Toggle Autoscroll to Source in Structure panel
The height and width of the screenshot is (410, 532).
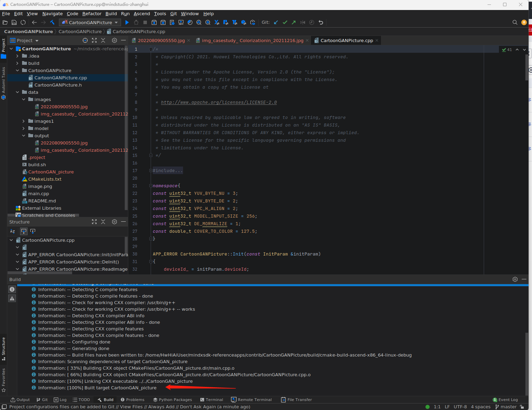tap(24, 231)
